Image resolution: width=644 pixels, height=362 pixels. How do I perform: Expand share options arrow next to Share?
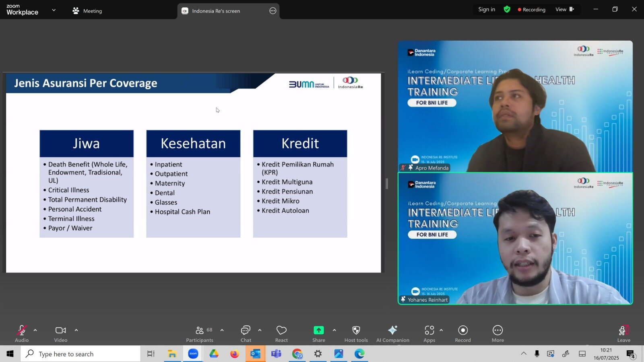[334, 330]
